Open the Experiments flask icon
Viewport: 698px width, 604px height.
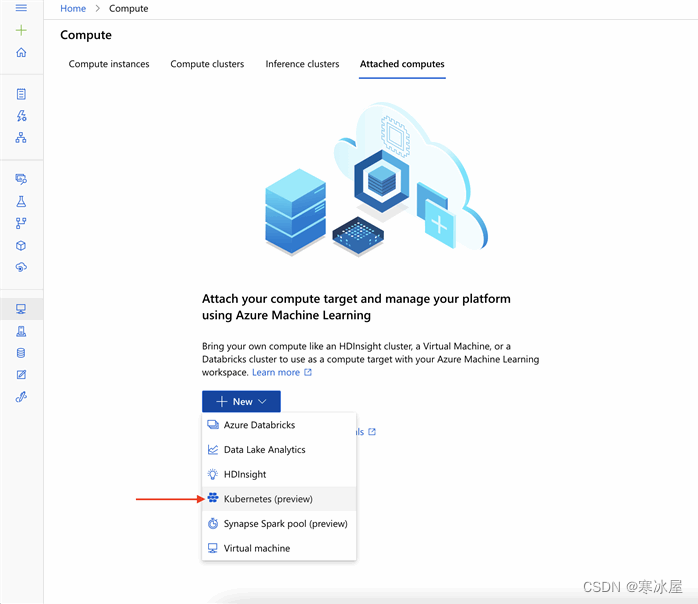tap(21, 201)
